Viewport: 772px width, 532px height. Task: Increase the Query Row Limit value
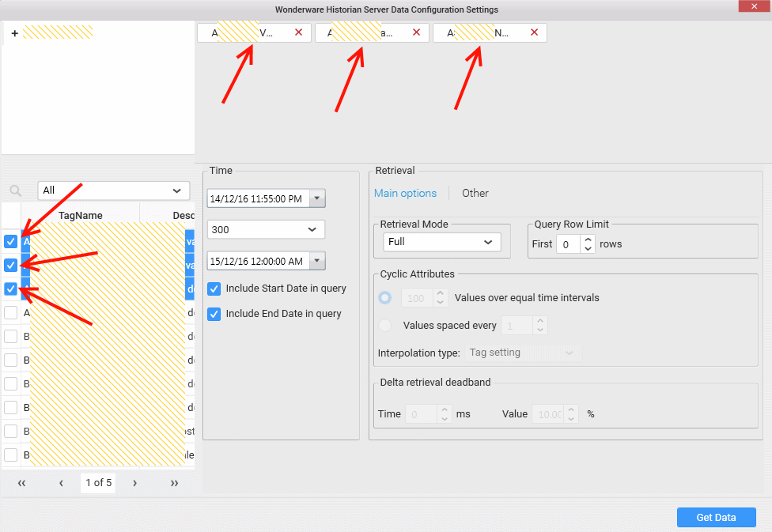click(x=588, y=240)
